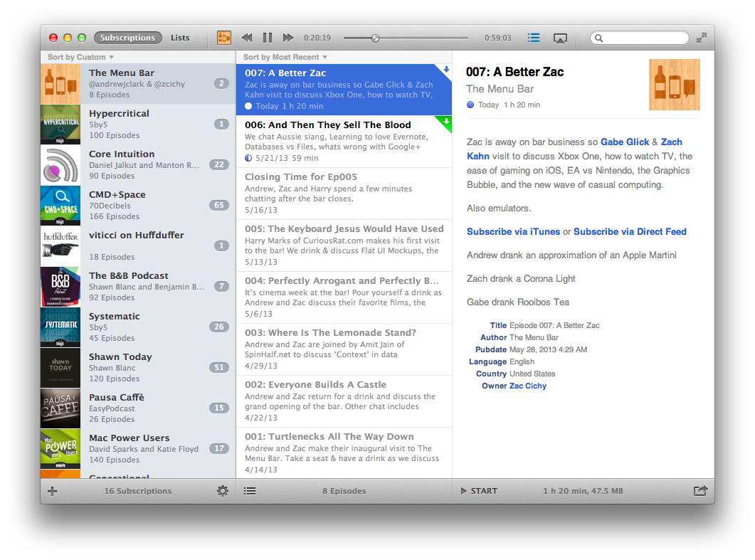
Task: Follow the Subscribe via Direct Feed link
Action: pos(630,231)
